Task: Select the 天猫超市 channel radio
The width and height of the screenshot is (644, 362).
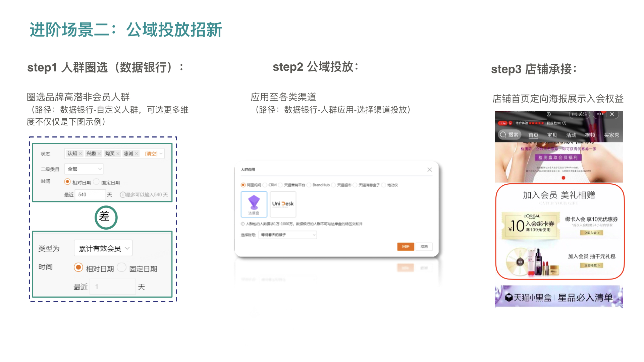Action: pos(333,185)
